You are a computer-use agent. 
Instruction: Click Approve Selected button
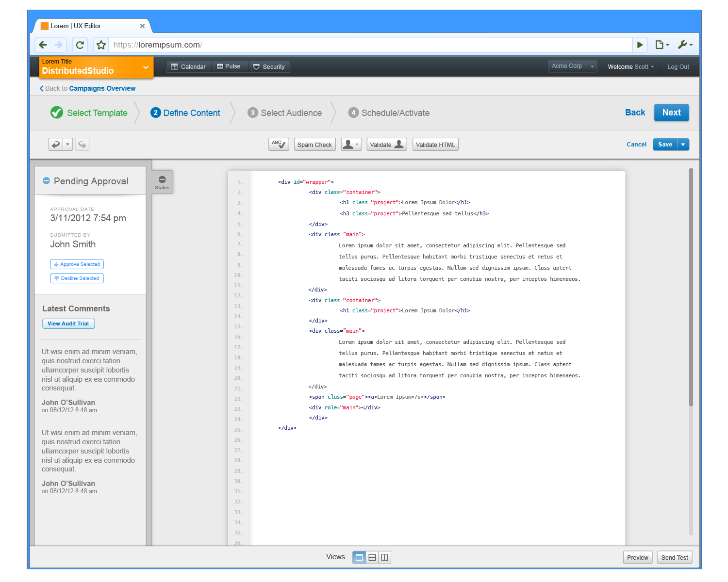(77, 264)
